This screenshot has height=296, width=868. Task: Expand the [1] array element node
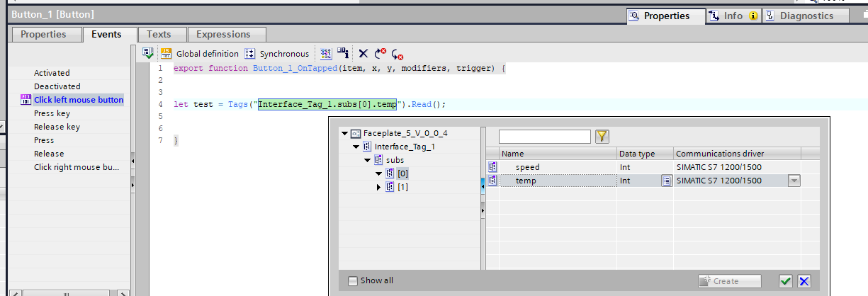[x=379, y=187]
